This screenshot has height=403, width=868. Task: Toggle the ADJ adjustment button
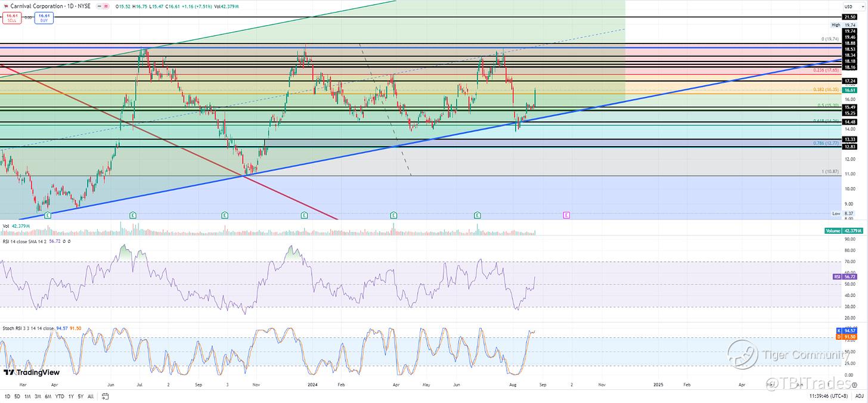(x=858, y=396)
